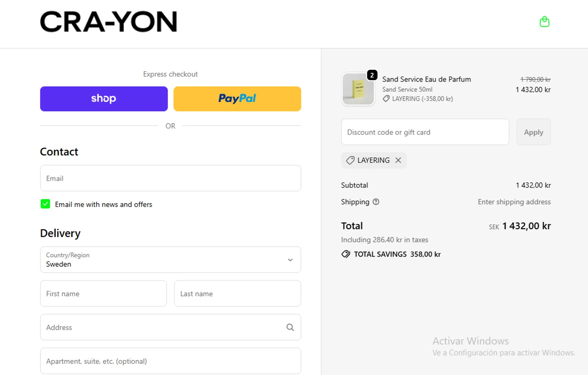Click the CRA-YON logo

109,22
